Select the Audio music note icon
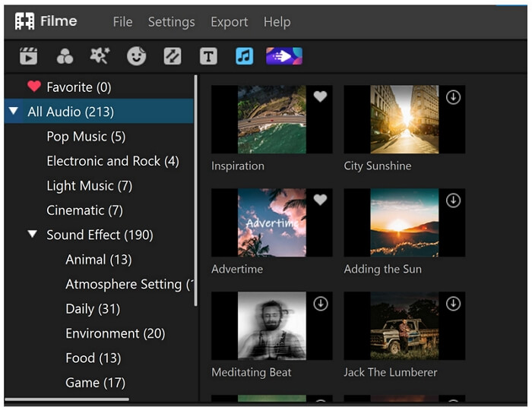532x410 pixels. click(x=244, y=55)
